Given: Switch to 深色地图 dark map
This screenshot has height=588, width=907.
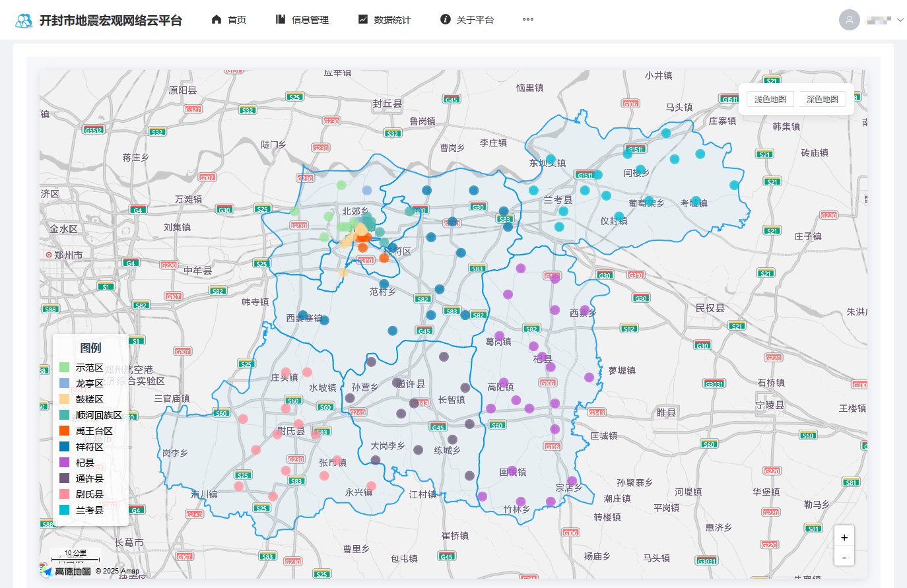Looking at the screenshot, I should pyautogui.click(x=822, y=99).
